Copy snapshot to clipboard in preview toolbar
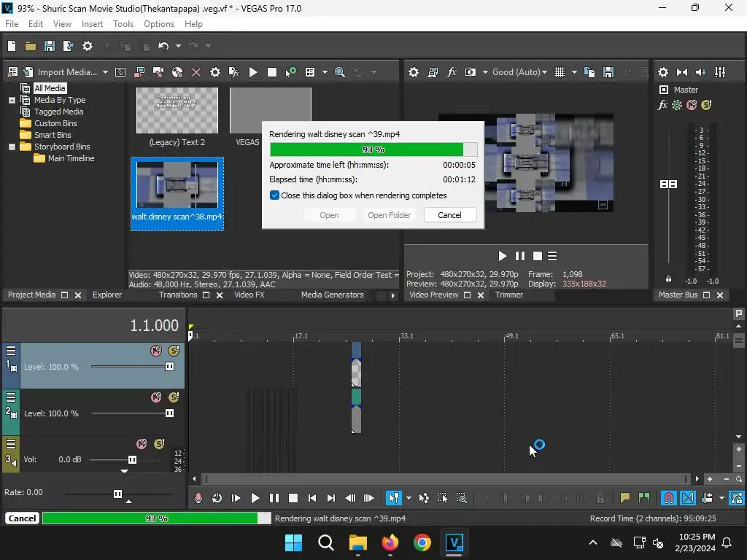This screenshot has height=560, width=747. 589,72
